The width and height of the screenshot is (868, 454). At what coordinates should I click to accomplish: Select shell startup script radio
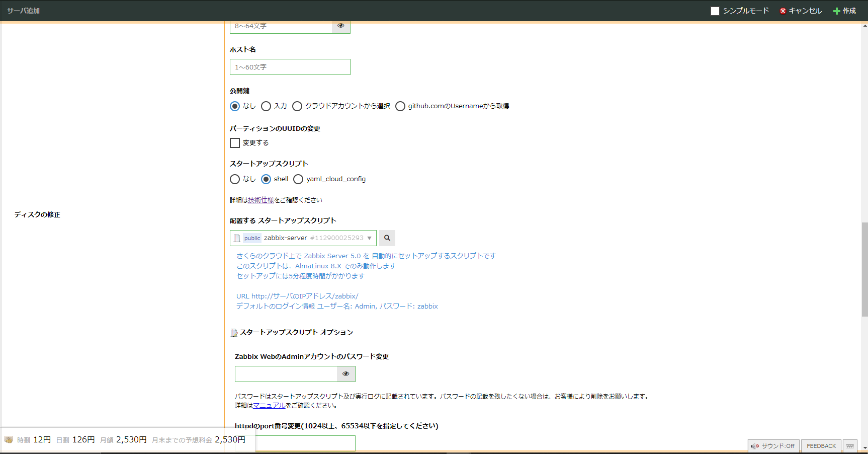tap(266, 179)
